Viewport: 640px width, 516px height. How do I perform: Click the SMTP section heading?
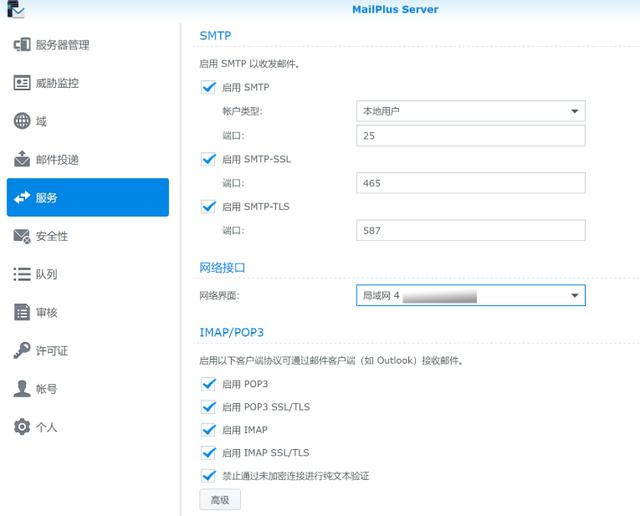tap(215, 36)
